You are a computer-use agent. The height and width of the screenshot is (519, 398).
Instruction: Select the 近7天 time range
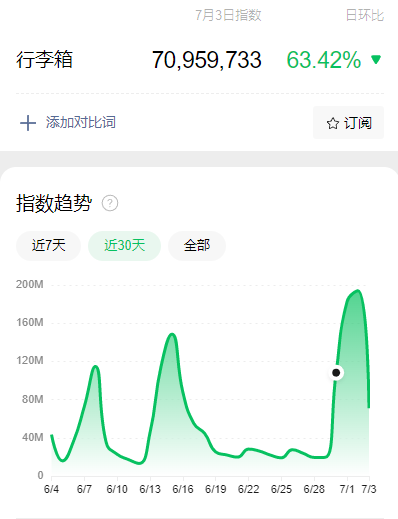point(49,246)
